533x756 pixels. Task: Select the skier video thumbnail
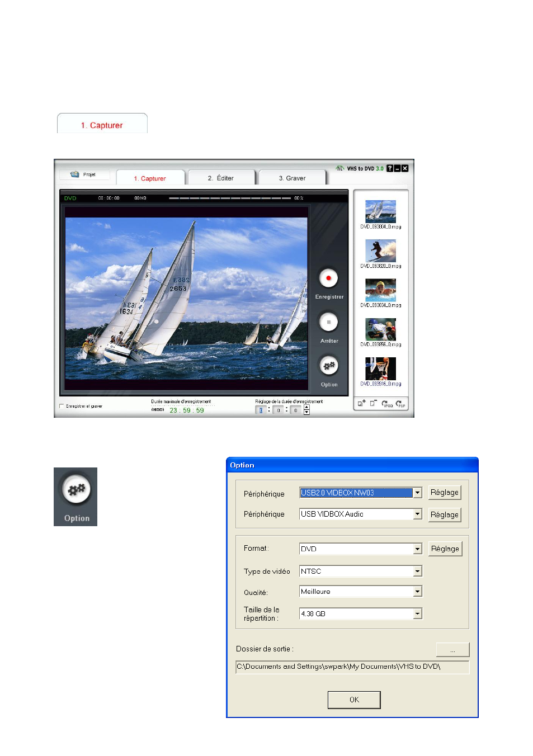[380, 251]
